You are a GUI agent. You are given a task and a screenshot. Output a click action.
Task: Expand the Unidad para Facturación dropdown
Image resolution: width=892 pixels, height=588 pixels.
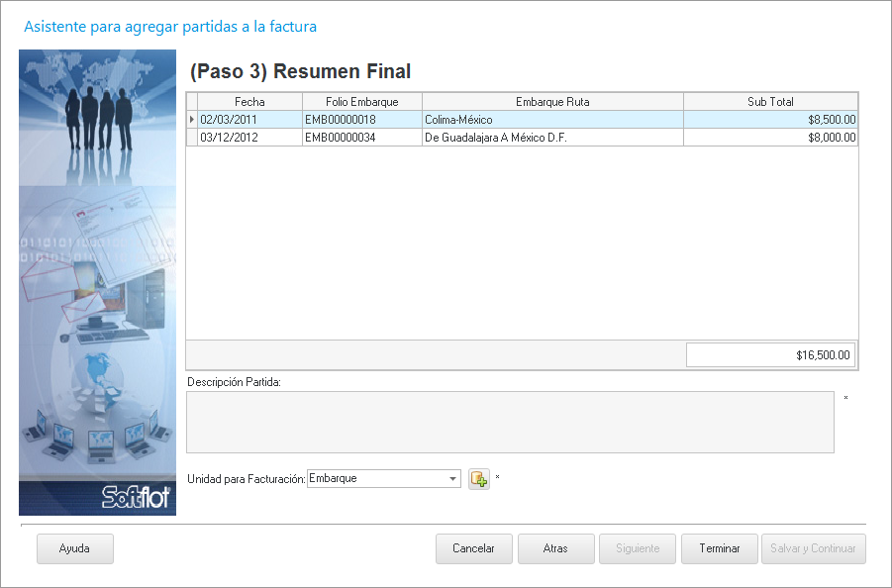pyautogui.click(x=453, y=479)
